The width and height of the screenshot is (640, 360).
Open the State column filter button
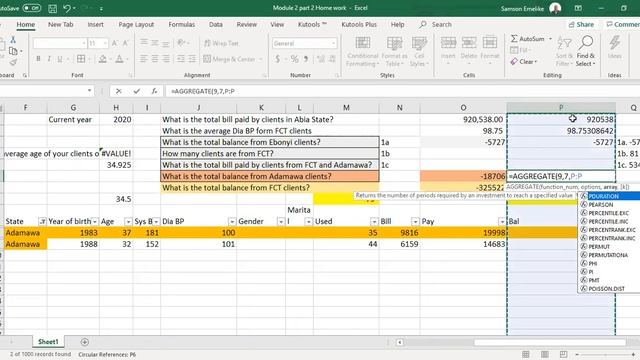coord(42,221)
